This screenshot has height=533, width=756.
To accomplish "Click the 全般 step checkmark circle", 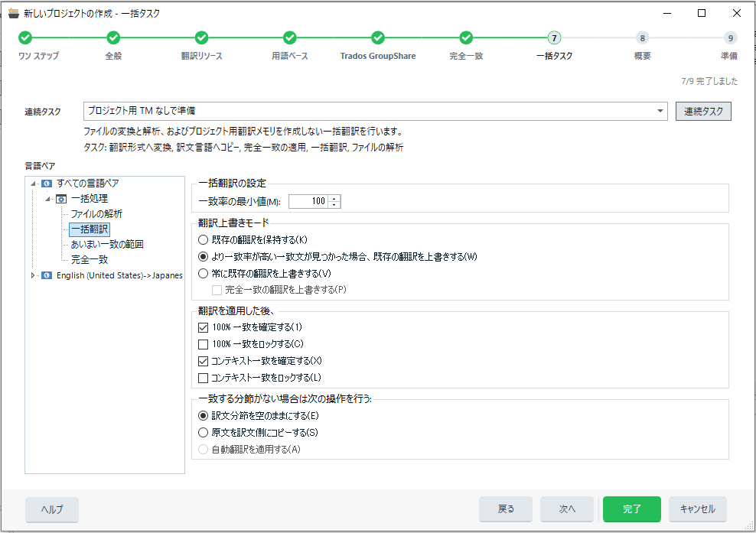I will (113, 37).
